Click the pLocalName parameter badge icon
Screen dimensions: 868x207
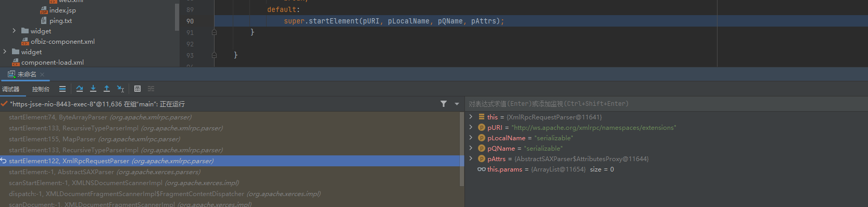coord(482,138)
